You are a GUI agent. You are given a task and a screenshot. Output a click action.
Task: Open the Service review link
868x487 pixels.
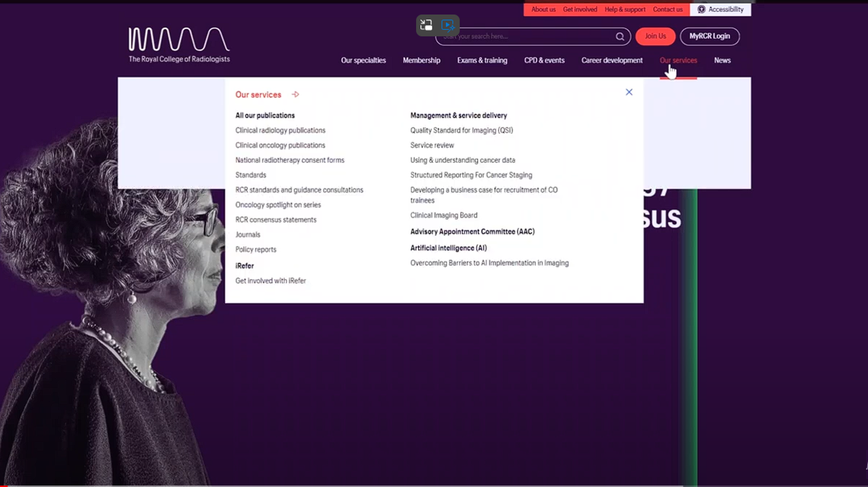coord(432,146)
